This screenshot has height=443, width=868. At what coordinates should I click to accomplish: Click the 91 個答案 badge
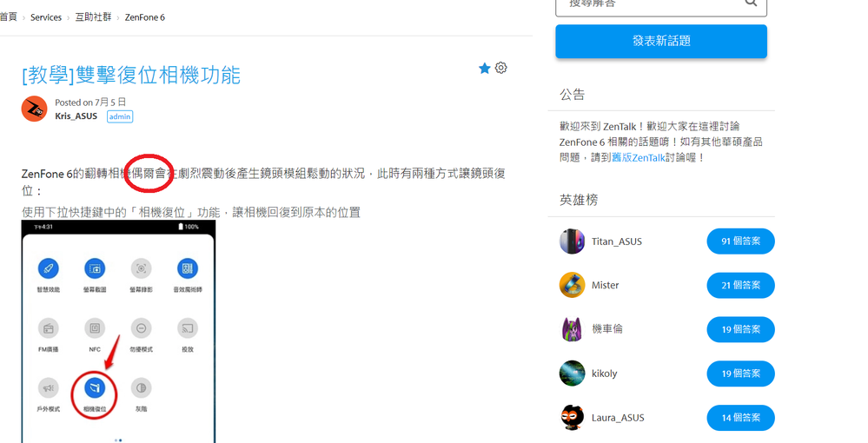coord(740,241)
